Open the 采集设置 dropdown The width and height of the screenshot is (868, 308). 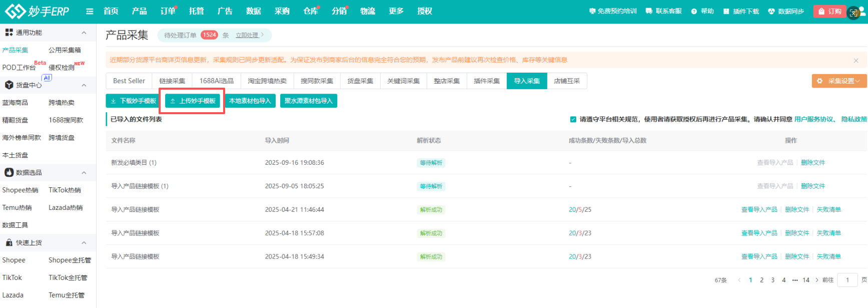coord(839,81)
